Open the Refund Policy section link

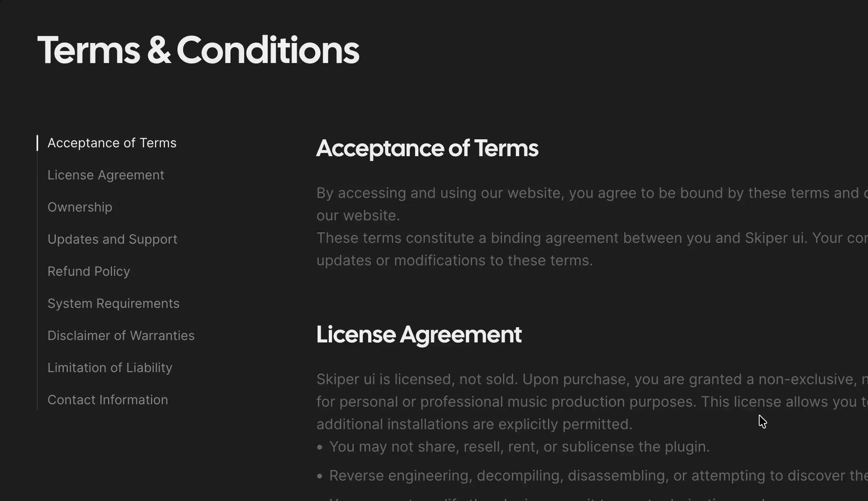[89, 271]
